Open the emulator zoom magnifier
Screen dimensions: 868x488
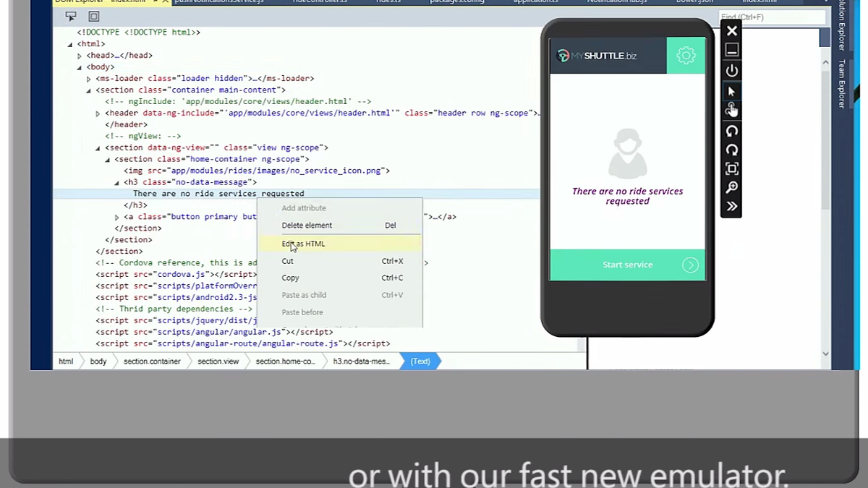tap(732, 187)
